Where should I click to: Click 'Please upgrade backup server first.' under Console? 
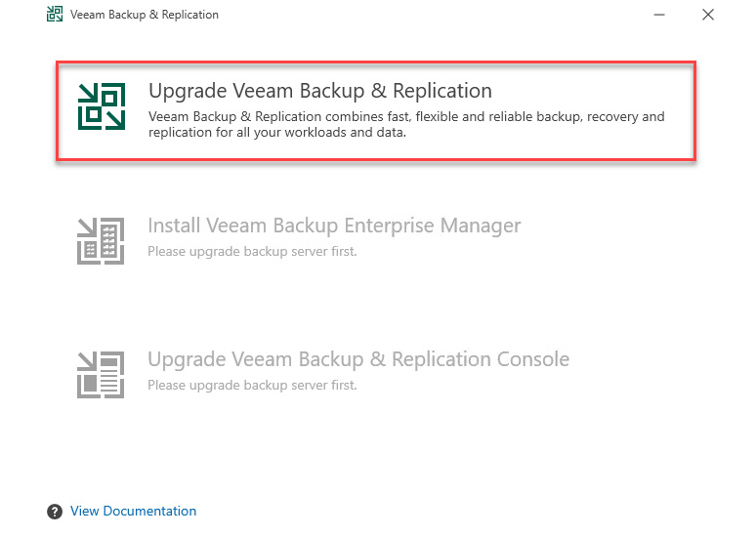coord(252,385)
